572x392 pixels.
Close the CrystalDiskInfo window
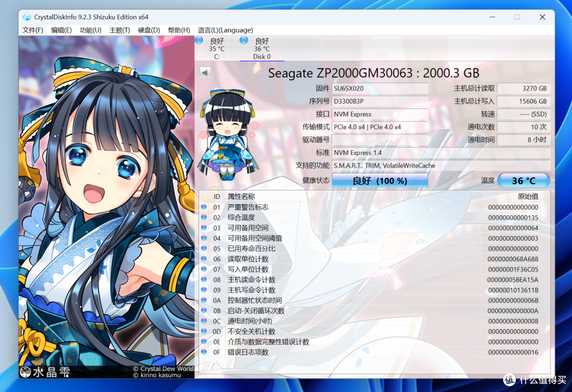coord(542,17)
